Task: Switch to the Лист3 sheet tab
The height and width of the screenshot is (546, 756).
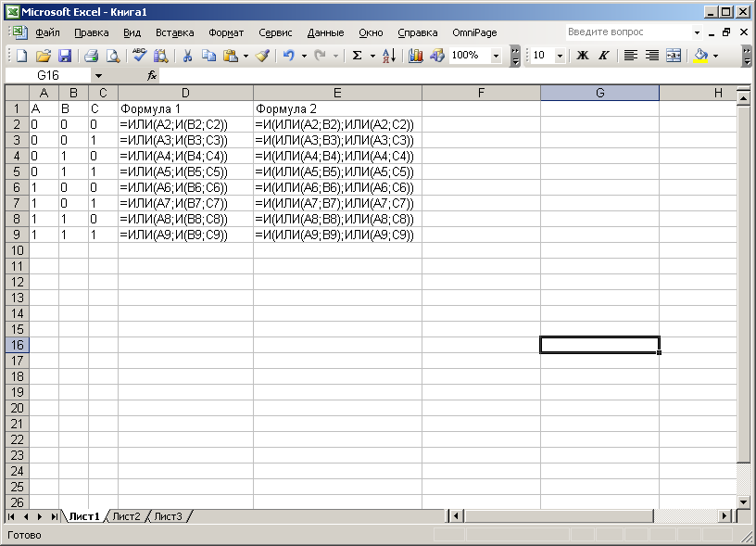Action: [x=169, y=516]
